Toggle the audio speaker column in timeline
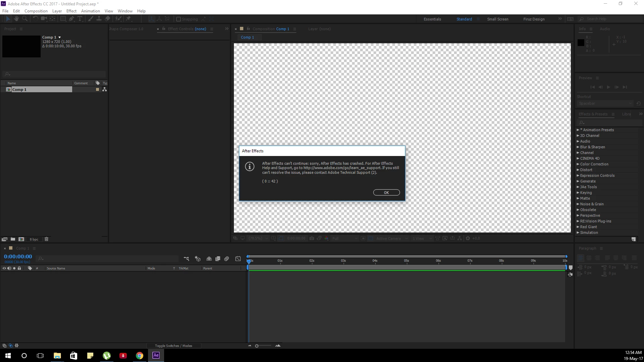 [x=9, y=268]
